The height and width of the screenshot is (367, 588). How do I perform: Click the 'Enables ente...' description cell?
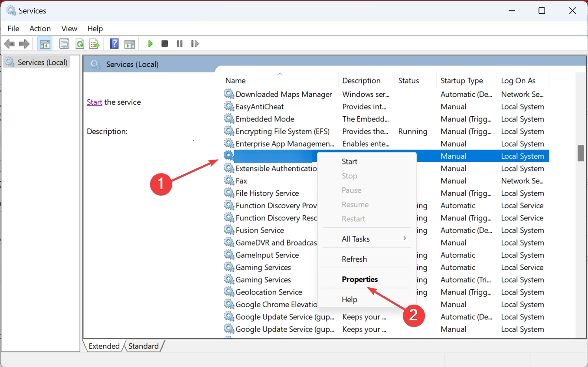pyautogui.click(x=365, y=144)
